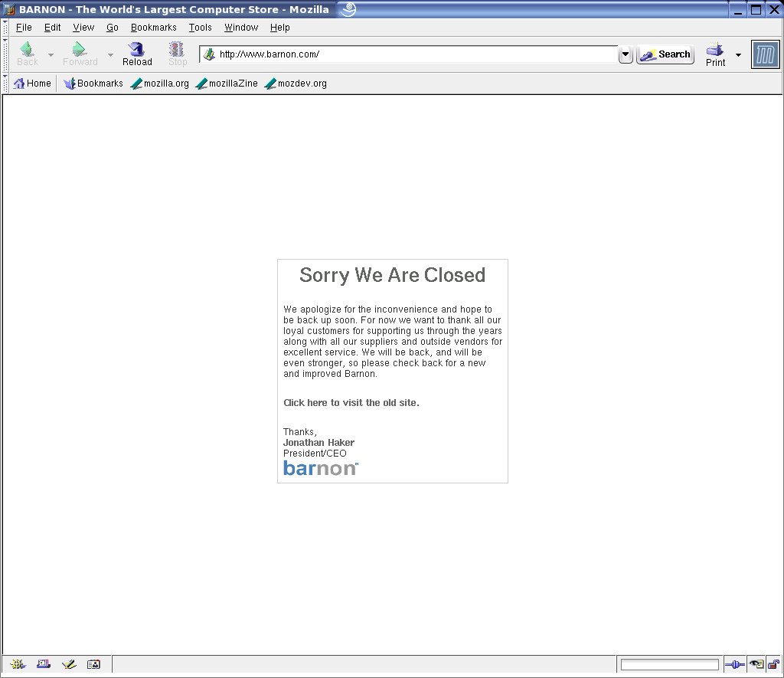The height and width of the screenshot is (678, 784).
Task: Click the barnon logo
Action: click(321, 468)
